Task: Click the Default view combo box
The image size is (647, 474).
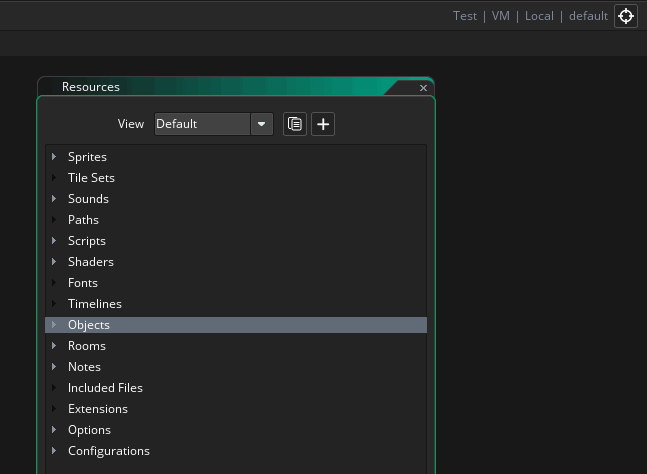Action: [202, 124]
